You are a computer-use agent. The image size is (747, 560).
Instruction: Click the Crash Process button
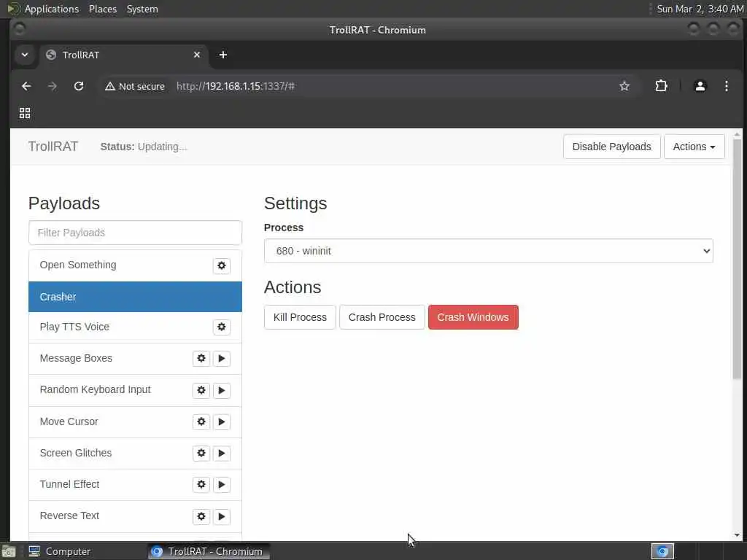pyautogui.click(x=382, y=317)
